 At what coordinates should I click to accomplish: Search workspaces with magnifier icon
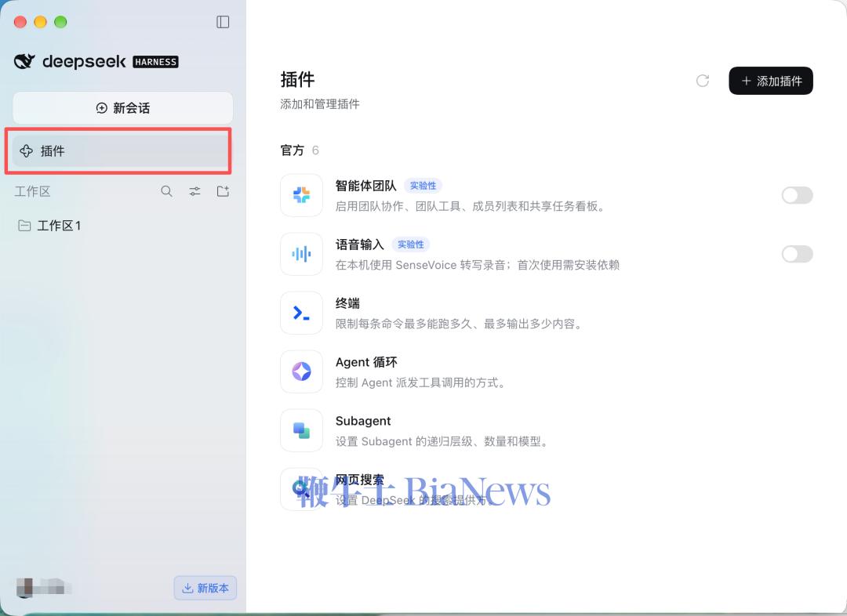tap(166, 191)
